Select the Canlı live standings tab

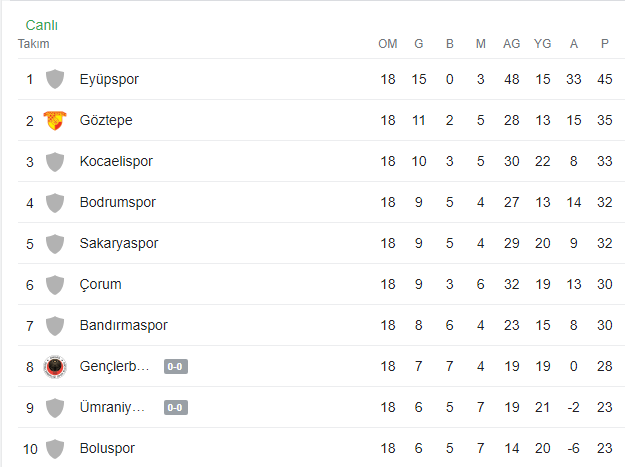(41, 25)
